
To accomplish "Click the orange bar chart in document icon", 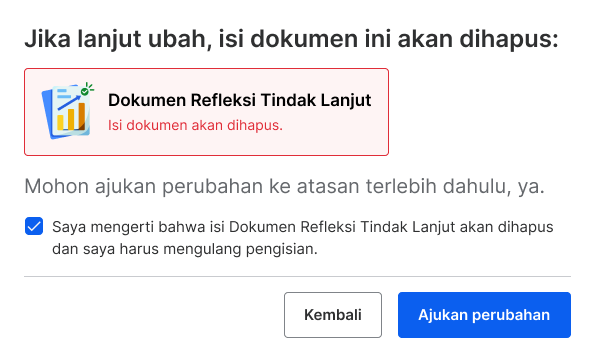I will [82, 116].
